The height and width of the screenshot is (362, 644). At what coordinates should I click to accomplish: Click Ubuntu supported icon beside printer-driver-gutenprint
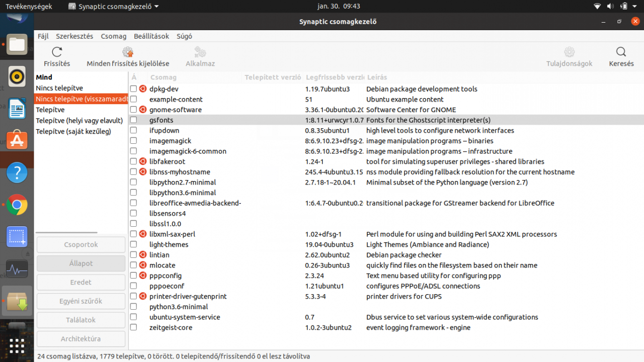(143, 296)
